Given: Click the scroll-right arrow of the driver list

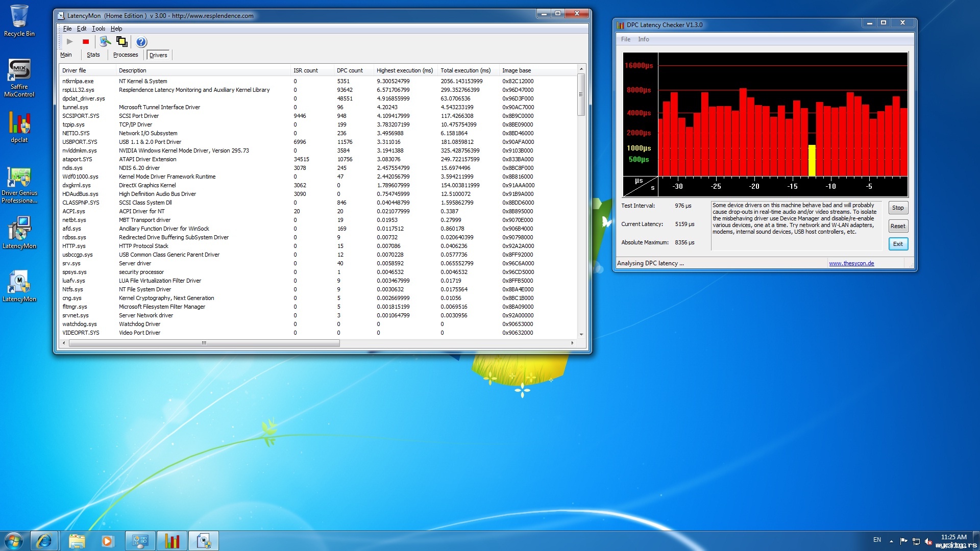Looking at the screenshot, I should (x=573, y=343).
